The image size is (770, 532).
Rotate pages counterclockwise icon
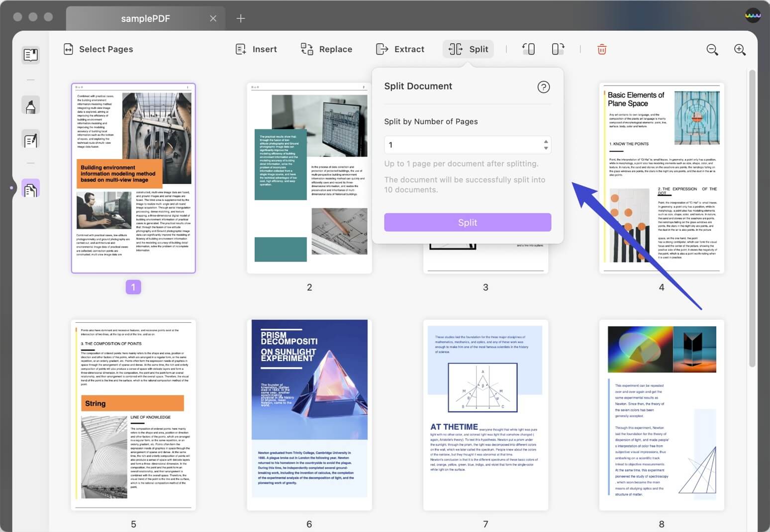pyautogui.click(x=528, y=49)
